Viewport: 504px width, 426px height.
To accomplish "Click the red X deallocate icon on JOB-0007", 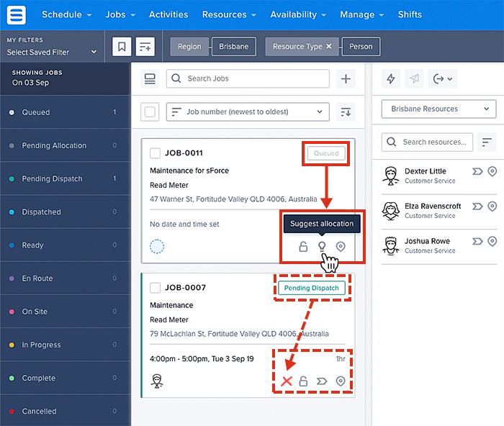I will (x=287, y=381).
